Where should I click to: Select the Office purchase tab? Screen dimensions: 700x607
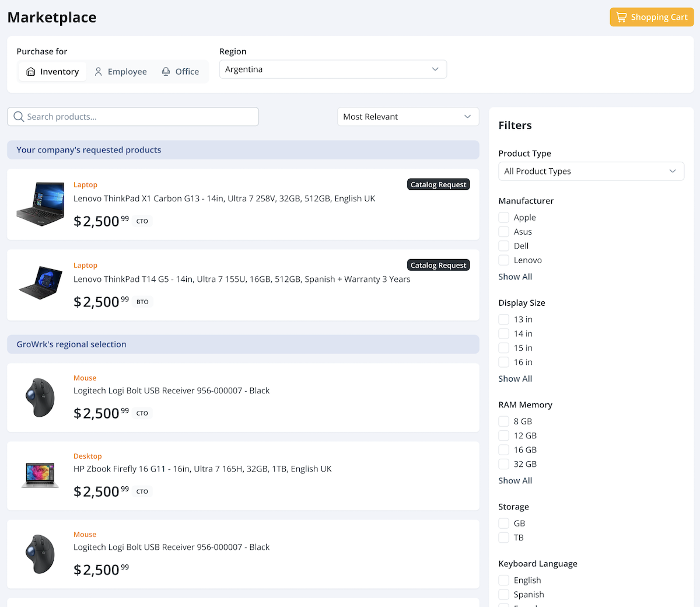[180, 72]
